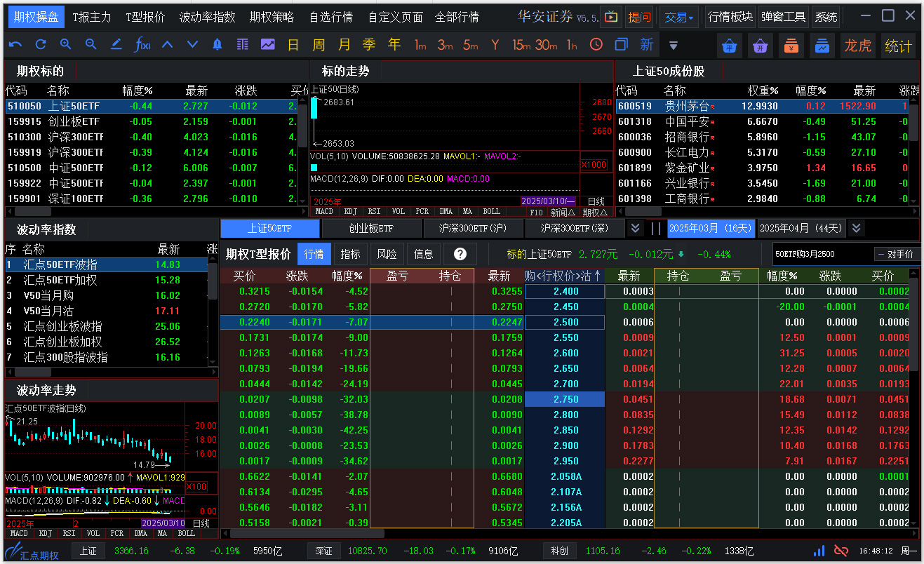Expand the toolbar overflow triangle
The image size is (924, 564).
tap(674, 46)
